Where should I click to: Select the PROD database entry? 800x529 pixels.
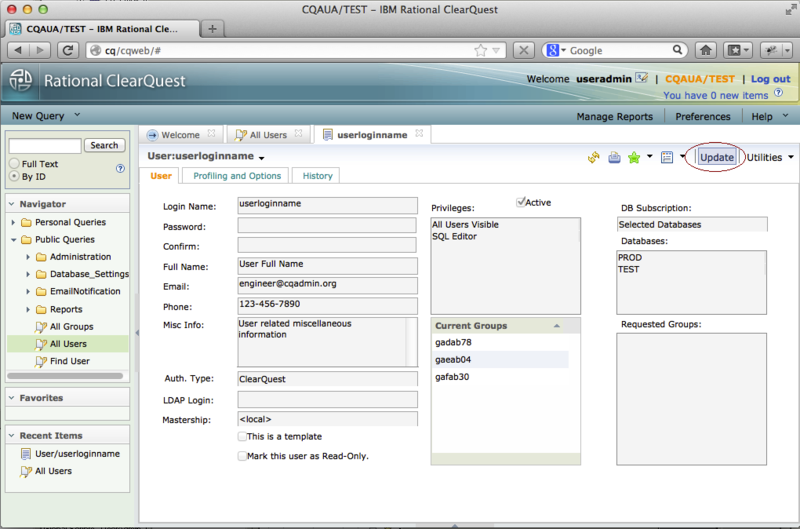(x=630, y=257)
